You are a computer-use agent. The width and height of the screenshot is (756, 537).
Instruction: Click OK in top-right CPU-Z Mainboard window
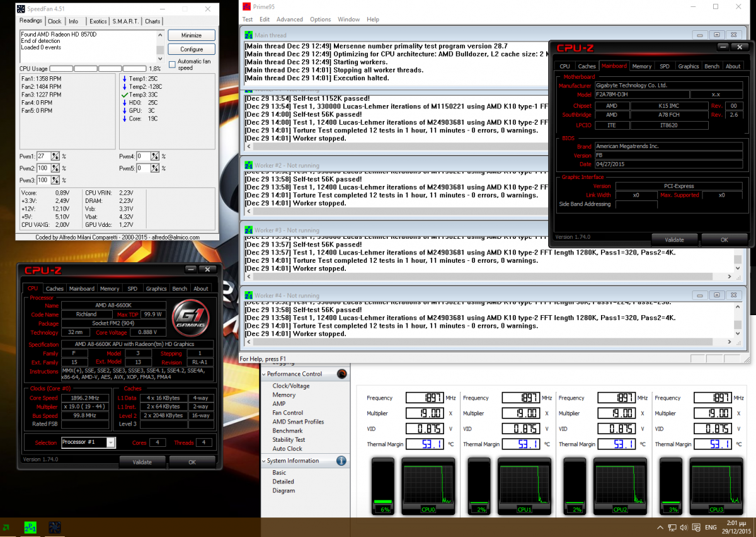coord(724,240)
